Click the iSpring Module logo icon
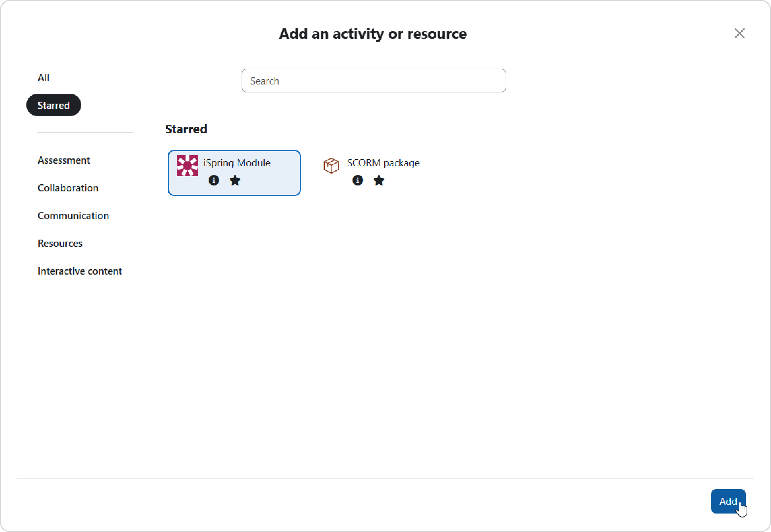771x532 pixels. [x=187, y=166]
